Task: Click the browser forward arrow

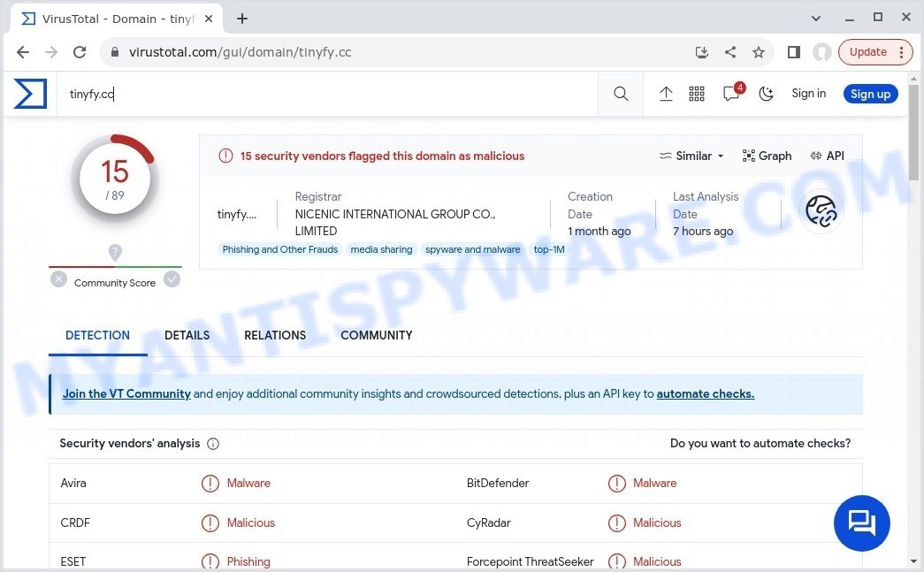Action: [x=51, y=52]
